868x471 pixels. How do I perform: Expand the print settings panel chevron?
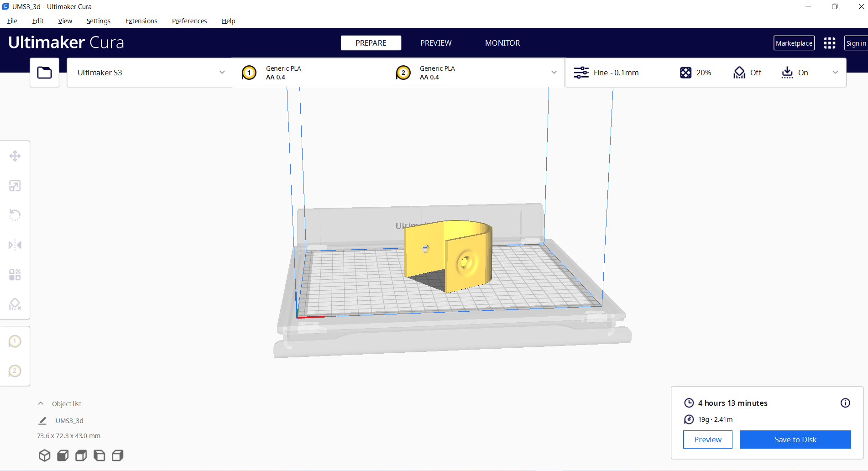click(x=835, y=73)
